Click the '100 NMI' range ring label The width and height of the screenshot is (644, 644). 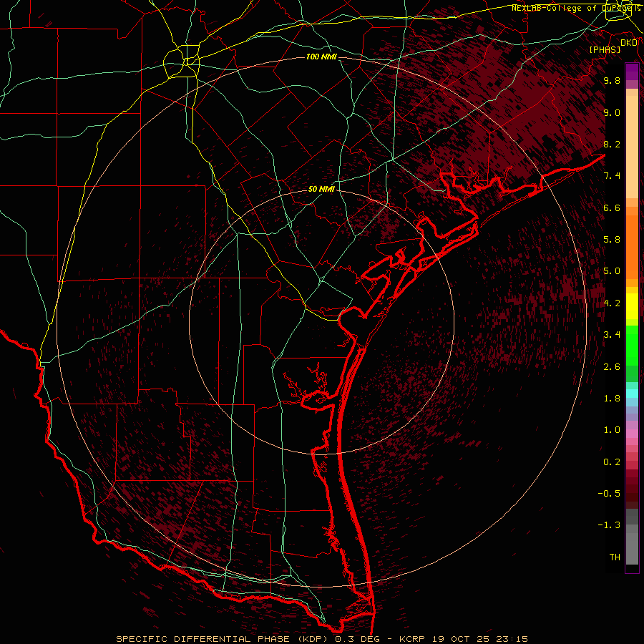point(321,57)
